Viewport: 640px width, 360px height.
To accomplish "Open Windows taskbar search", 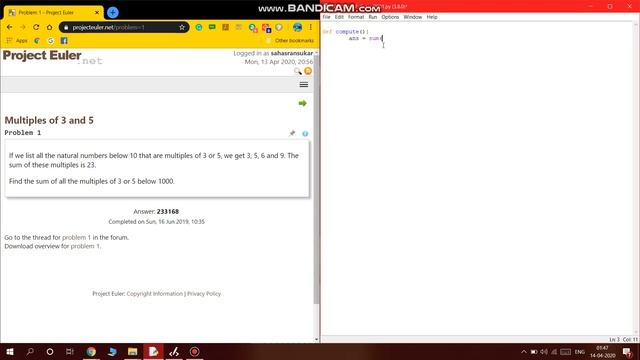I will (x=30, y=351).
